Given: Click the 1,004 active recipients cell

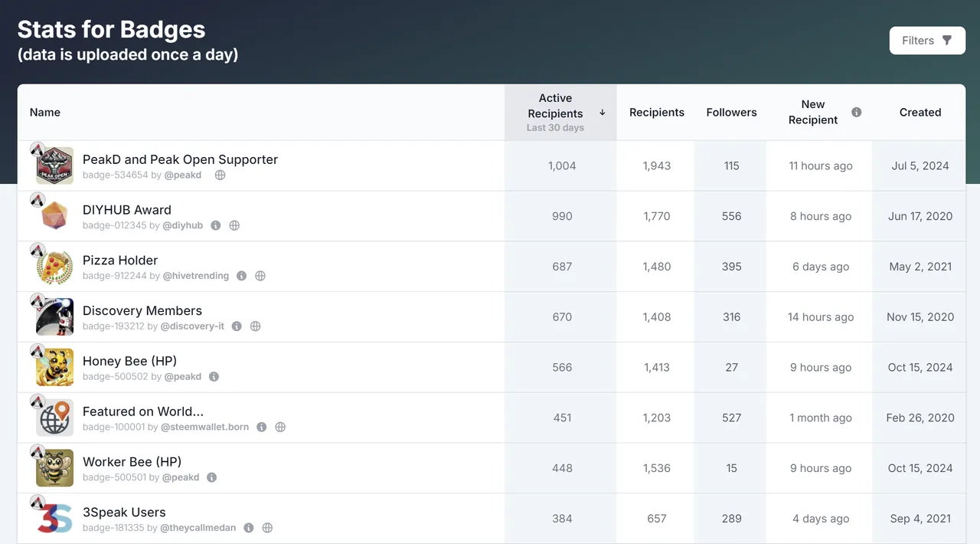Looking at the screenshot, I should [x=562, y=166].
